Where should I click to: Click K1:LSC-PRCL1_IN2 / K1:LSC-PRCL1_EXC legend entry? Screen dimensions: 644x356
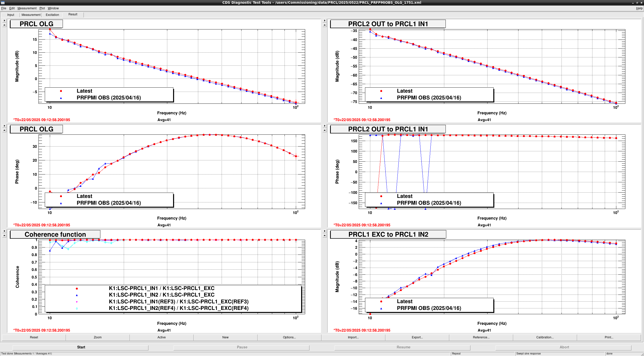pos(162,295)
